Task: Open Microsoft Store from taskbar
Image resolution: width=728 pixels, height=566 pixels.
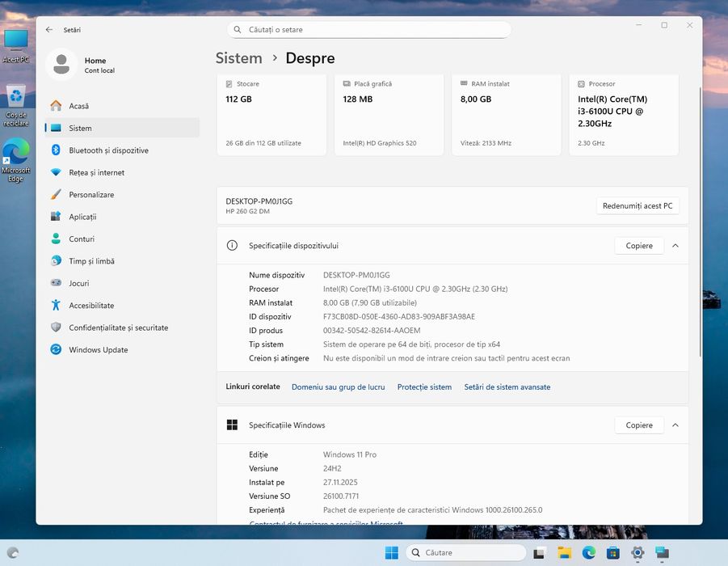Action: [x=613, y=552]
